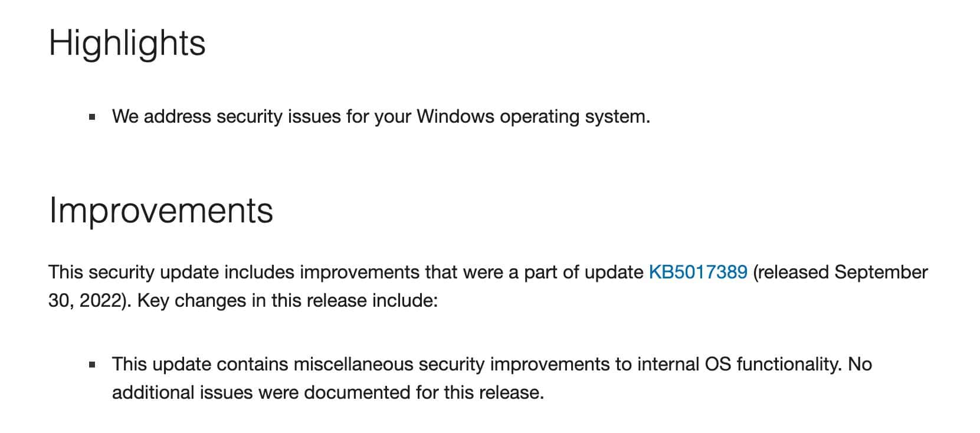Click the word 'Windows' in the Highlights bullet
980x433 pixels.
click(455, 116)
